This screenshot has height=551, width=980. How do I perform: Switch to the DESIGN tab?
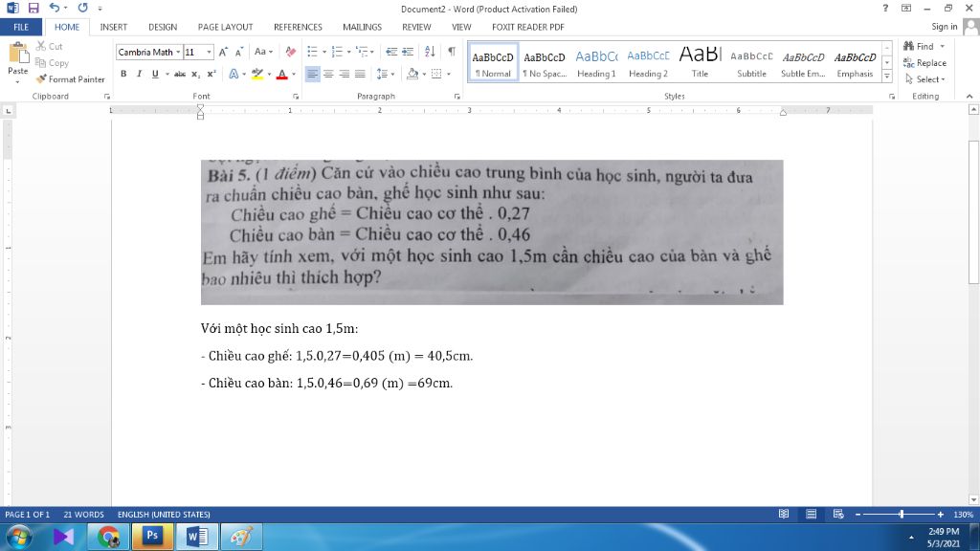pyautogui.click(x=163, y=27)
